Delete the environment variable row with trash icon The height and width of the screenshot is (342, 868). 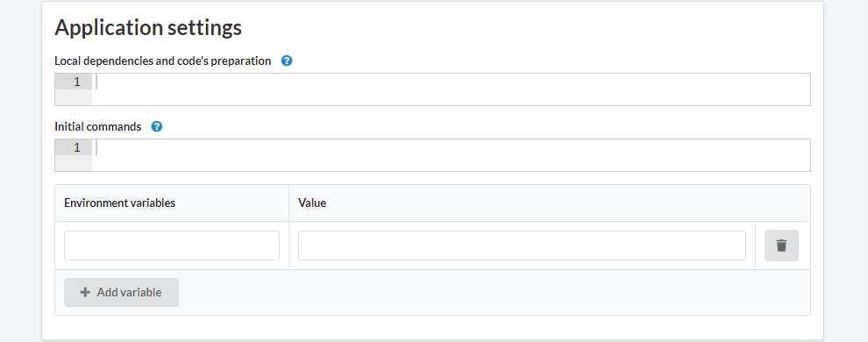point(781,246)
